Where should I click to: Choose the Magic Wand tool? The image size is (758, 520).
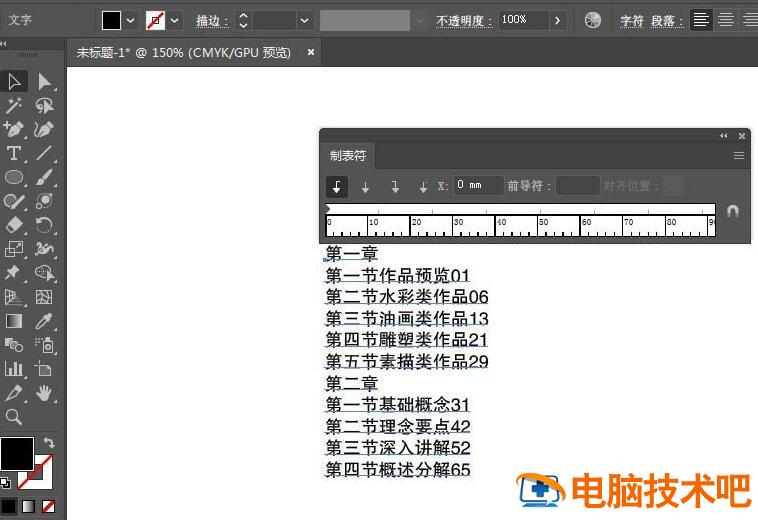(x=14, y=105)
